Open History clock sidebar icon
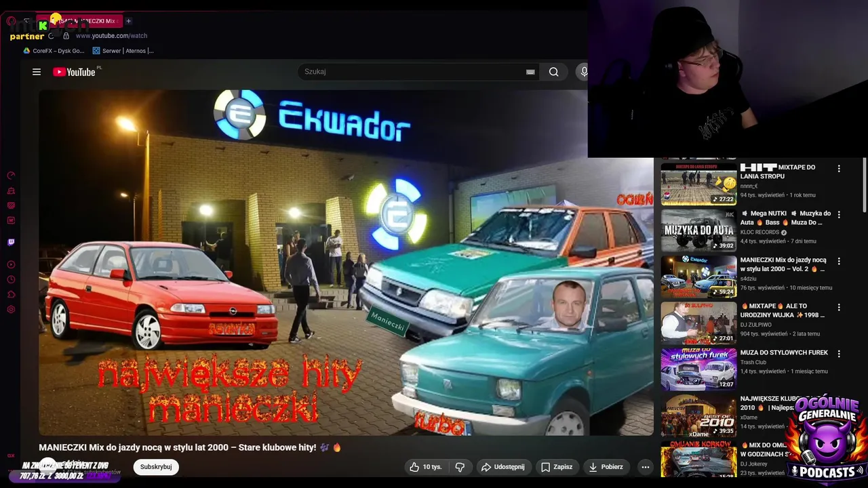This screenshot has height=488, width=868. point(11,279)
